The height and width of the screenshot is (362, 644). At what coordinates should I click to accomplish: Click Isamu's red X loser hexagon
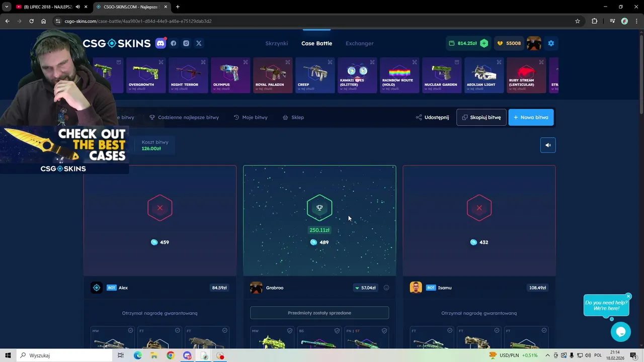pos(479,208)
